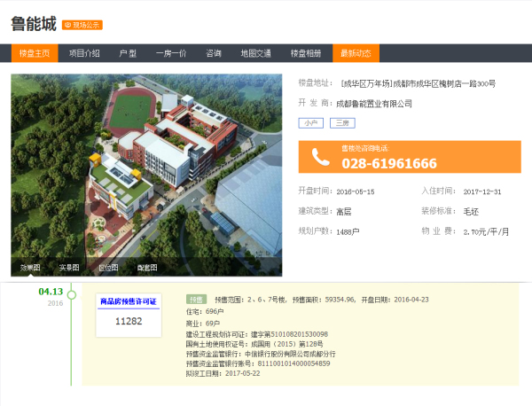Click the phone handset icon

coord(318,157)
